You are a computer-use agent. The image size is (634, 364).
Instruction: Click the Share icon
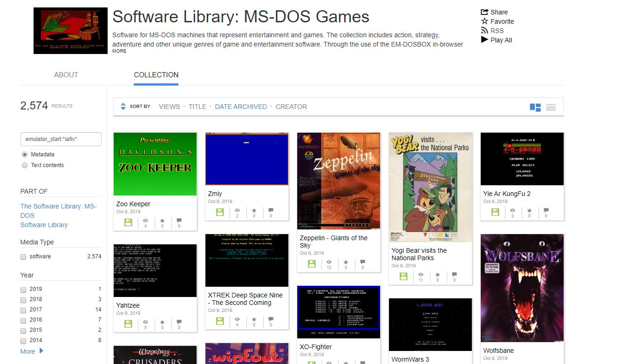[484, 12]
